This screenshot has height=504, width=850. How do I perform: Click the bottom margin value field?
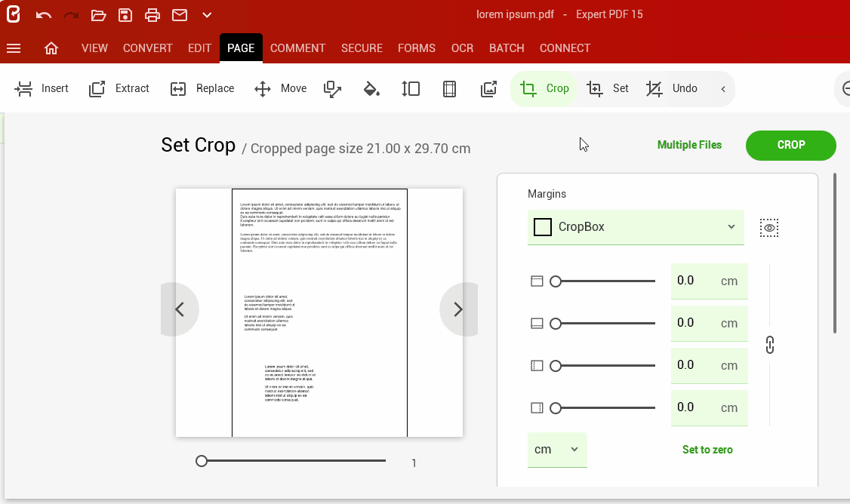tap(709, 324)
